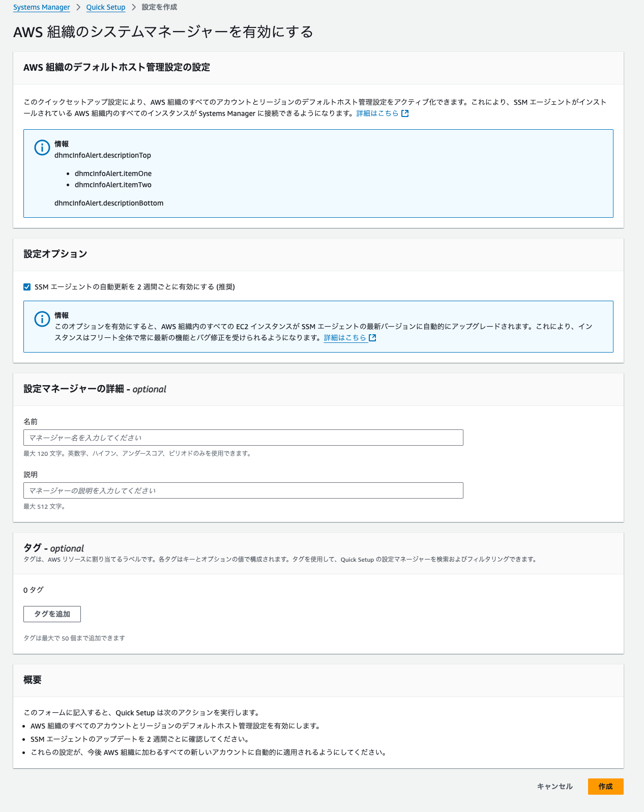The height and width of the screenshot is (812, 644).
Task: Click the page title AWS 組織のシステムマネージャー
Action: point(163,32)
